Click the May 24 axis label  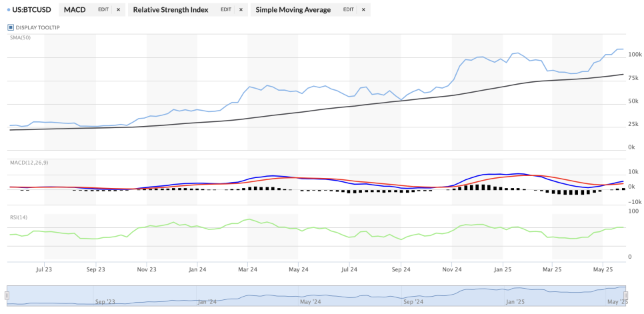[299, 270]
